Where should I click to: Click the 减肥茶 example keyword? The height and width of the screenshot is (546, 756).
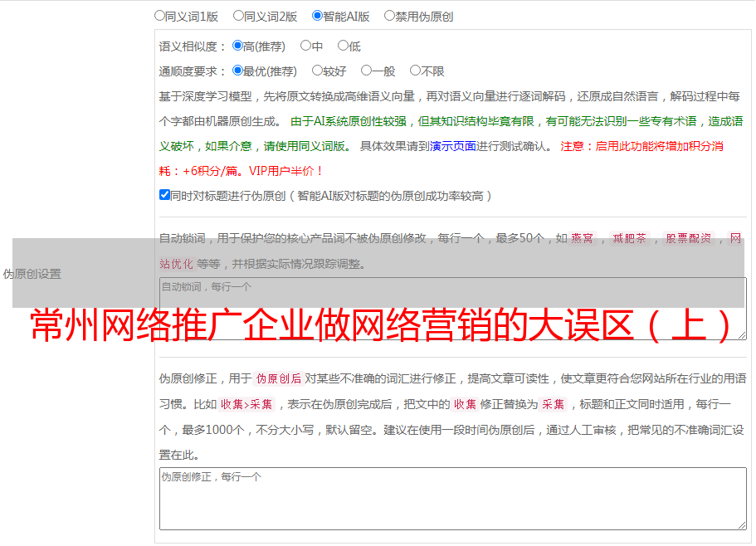coord(629,238)
